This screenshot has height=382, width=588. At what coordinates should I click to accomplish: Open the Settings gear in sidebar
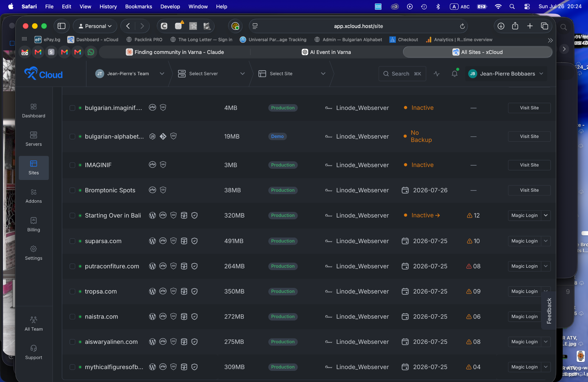click(x=34, y=253)
